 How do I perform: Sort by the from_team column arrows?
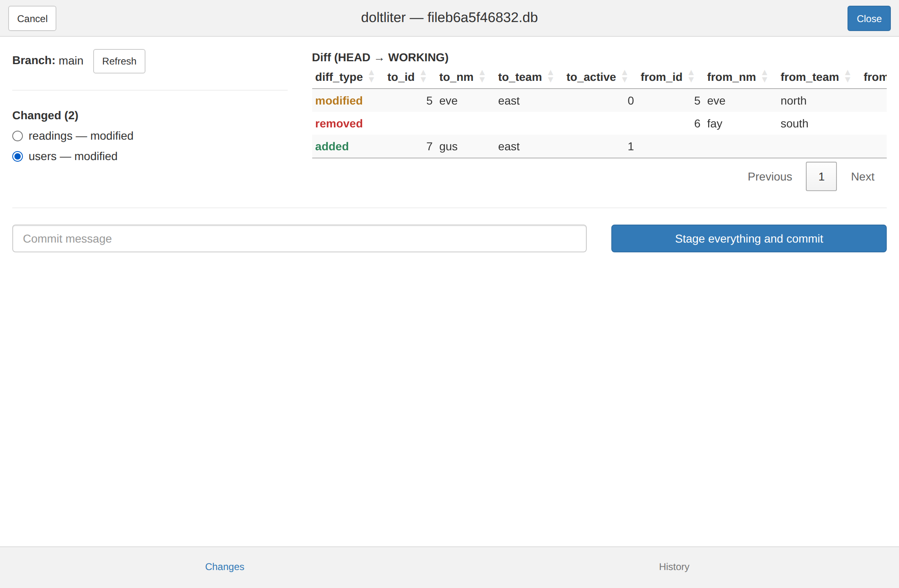(x=848, y=77)
